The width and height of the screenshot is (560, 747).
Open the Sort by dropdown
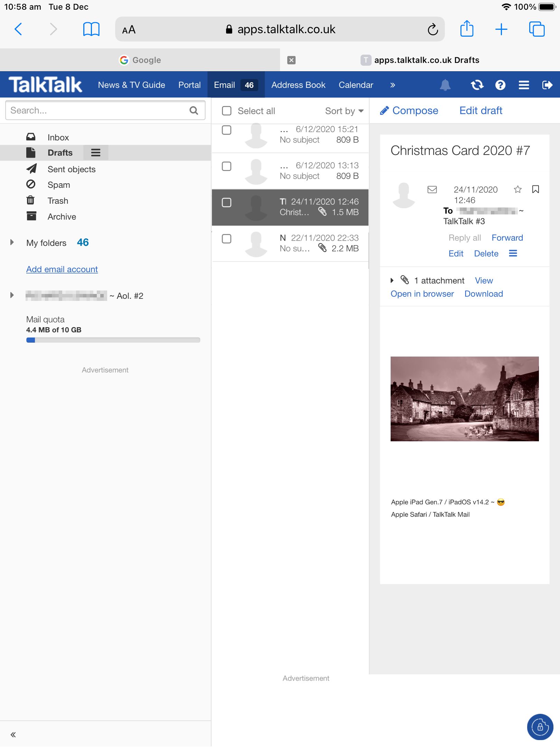pos(344,111)
